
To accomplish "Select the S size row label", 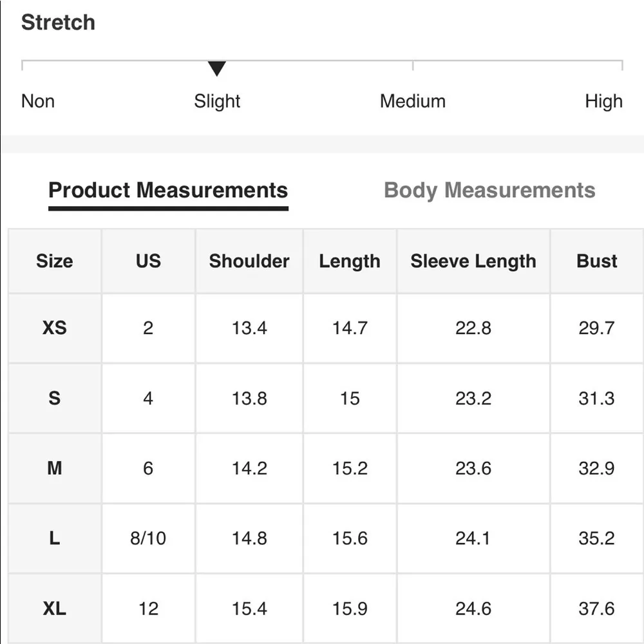I will (x=55, y=398).
